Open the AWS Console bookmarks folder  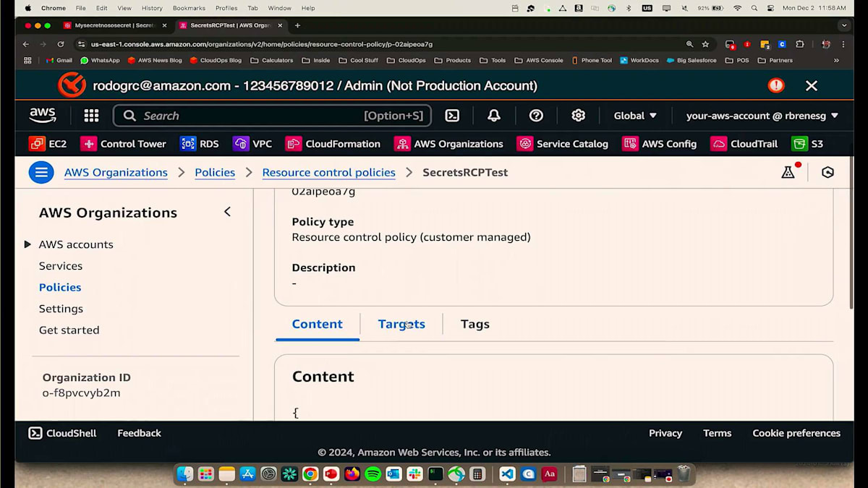(x=539, y=61)
